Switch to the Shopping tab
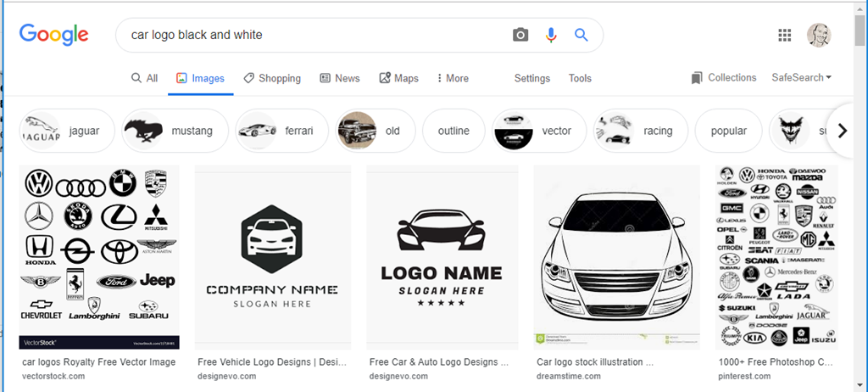Screen dimensions: 868x392 272,78
